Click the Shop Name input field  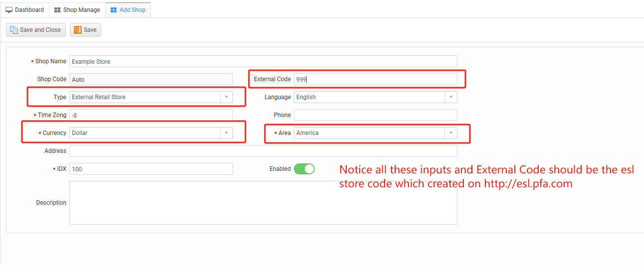pyautogui.click(x=263, y=61)
